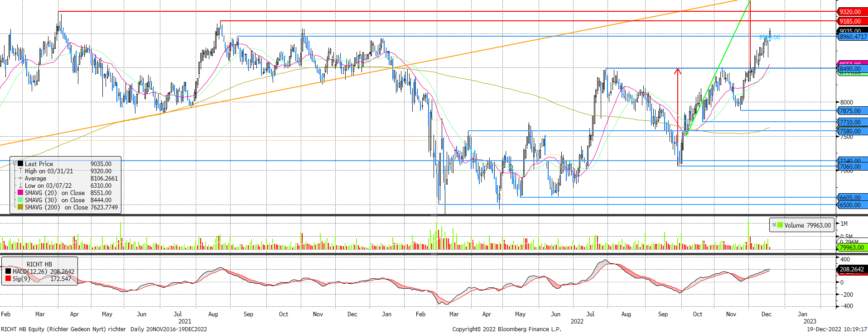Click the RICHT HB MACD legend title
The image size is (868, 333).
pos(39,264)
